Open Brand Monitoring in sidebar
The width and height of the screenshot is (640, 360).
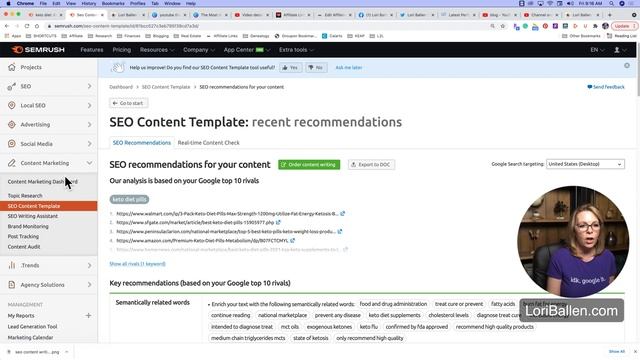(x=28, y=226)
